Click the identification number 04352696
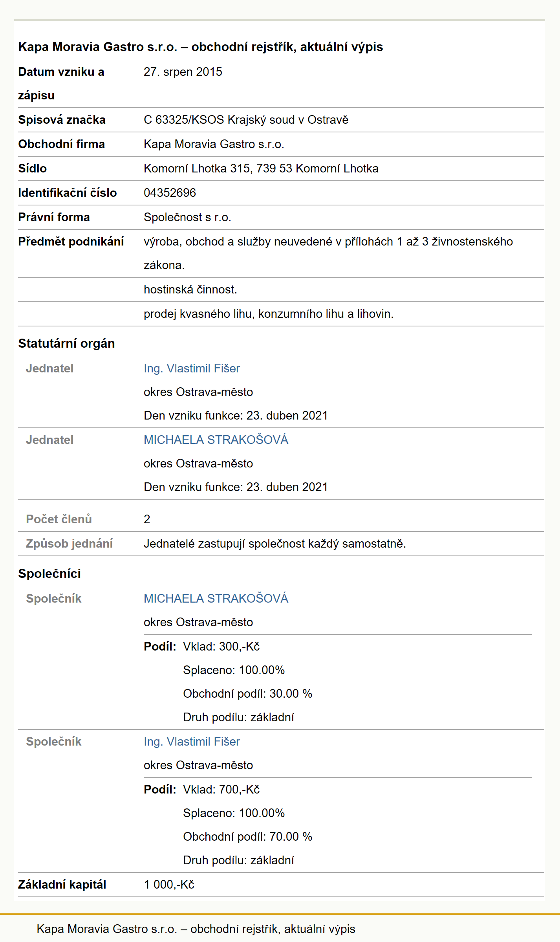The image size is (560, 942). point(170,193)
